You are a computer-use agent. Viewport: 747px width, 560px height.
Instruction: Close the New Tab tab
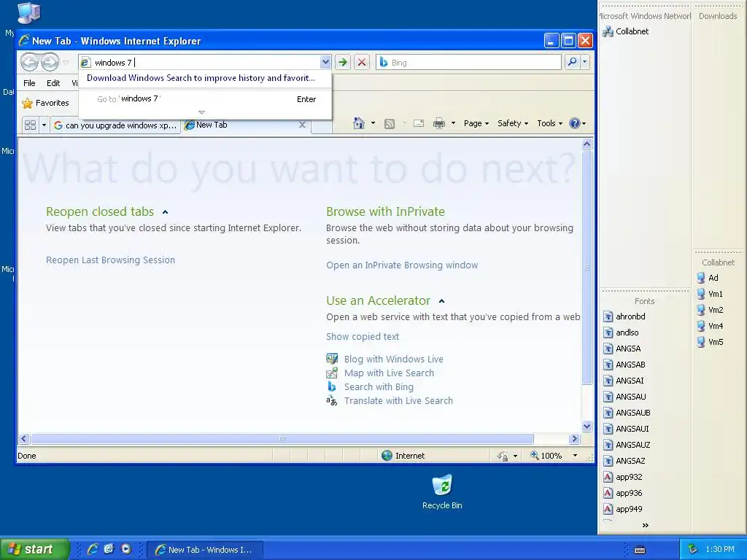302,125
